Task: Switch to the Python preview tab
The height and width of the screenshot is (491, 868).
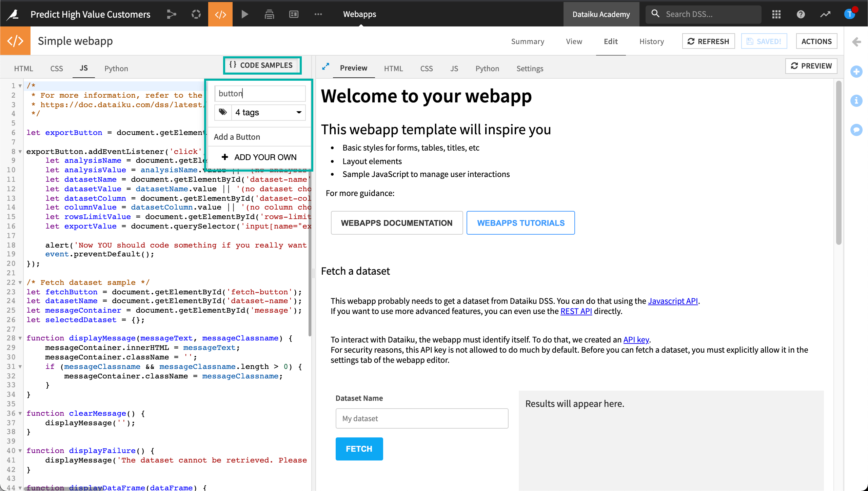Action: [487, 68]
